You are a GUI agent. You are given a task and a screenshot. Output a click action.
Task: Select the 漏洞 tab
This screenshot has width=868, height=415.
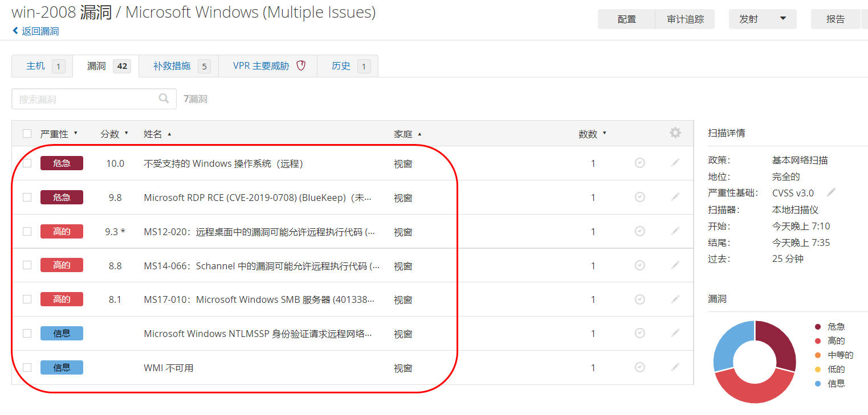pos(105,66)
